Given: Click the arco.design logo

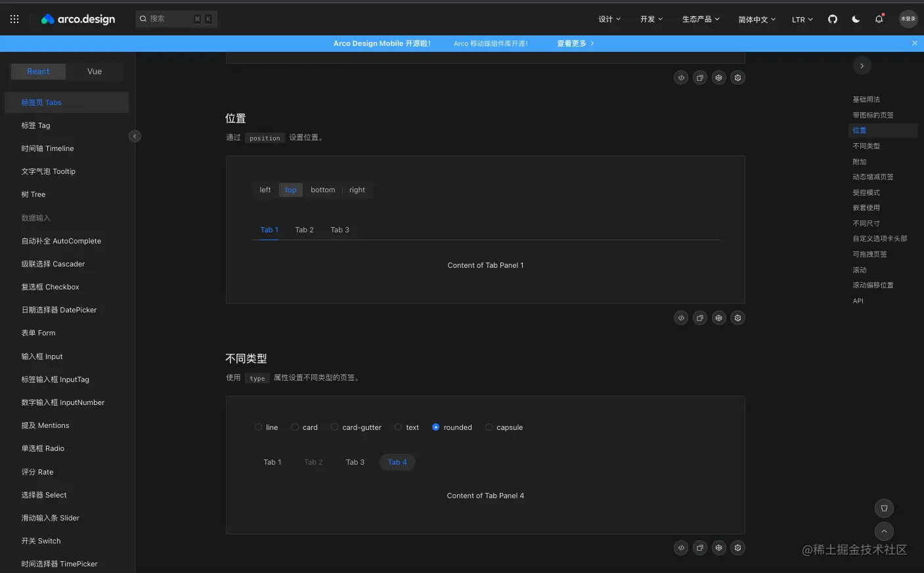Looking at the screenshot, I should click(x=78, y=19).
